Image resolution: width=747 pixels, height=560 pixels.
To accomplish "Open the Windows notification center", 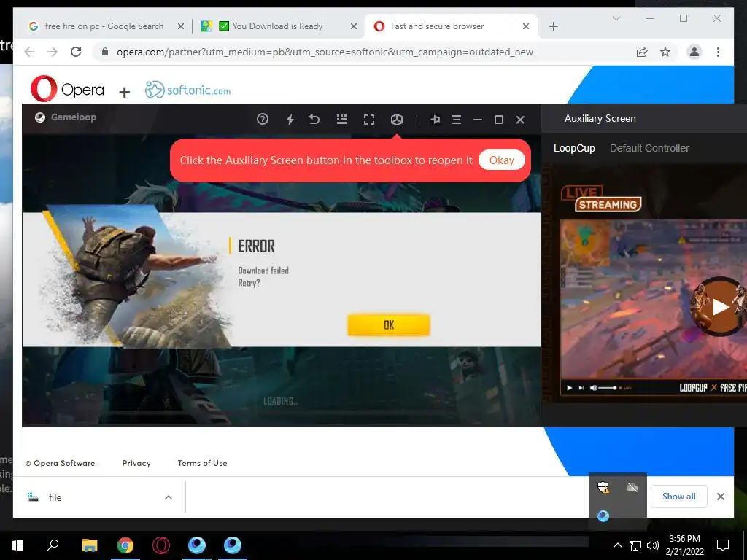I will coord(723,545).
